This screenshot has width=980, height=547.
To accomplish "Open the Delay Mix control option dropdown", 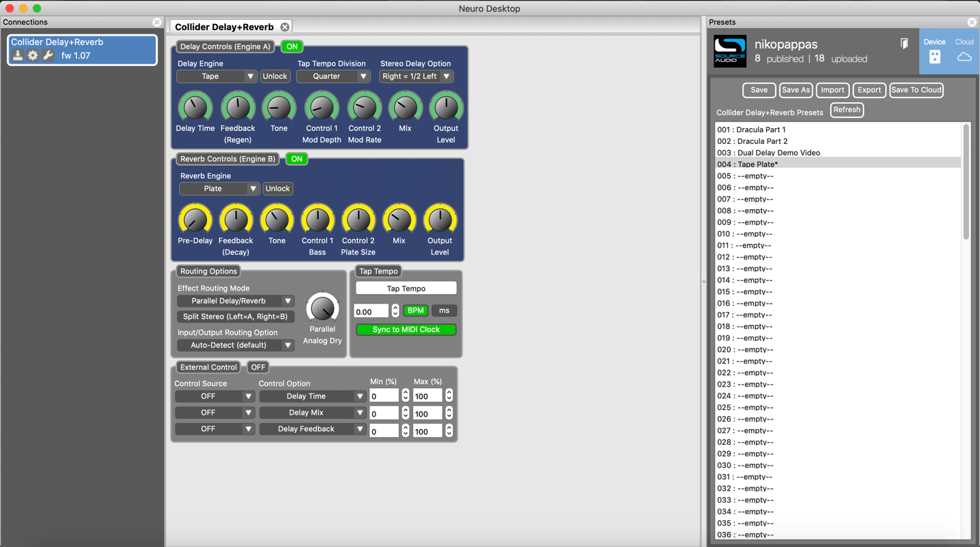I will (x=313, y=413).
